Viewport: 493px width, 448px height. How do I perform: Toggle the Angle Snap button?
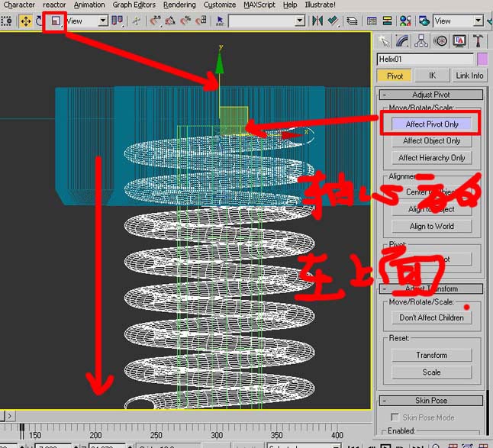point(170,21)
